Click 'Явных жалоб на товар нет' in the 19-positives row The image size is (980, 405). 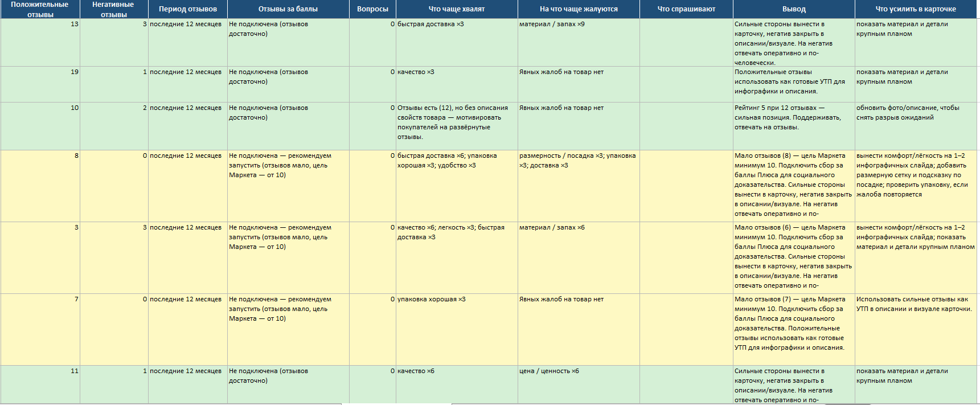pos(579,84)
